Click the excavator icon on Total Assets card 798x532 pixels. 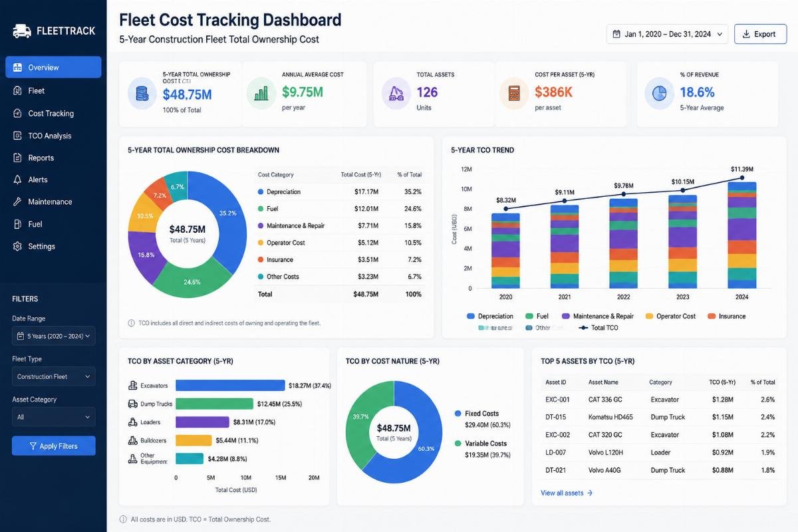click(x=396, y=94)
